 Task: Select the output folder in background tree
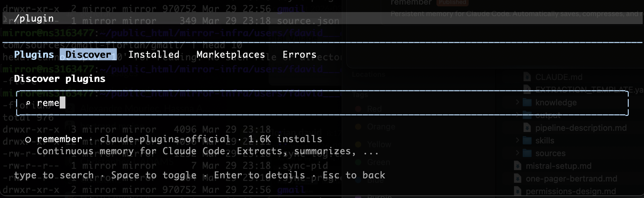coord(548,115)
